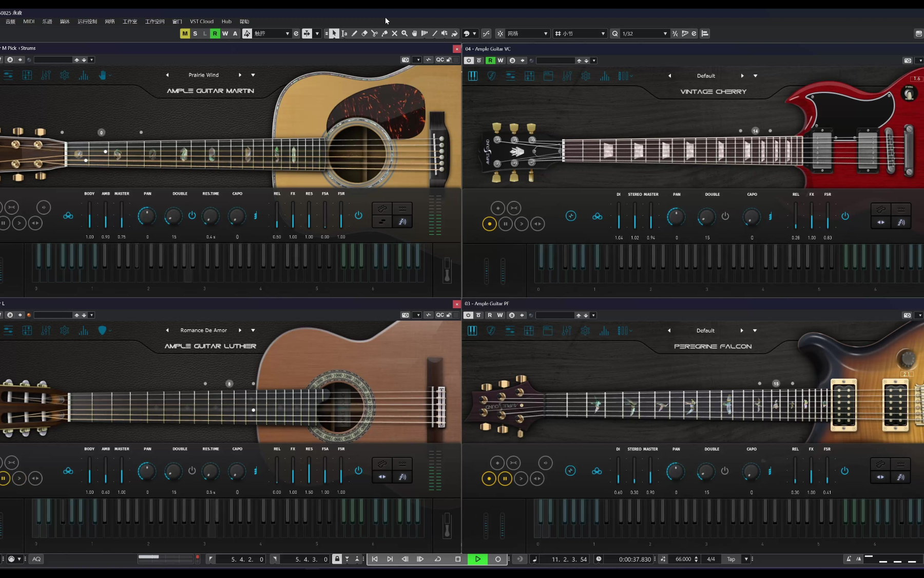This screenshot has height=578, width=924.
Task: Expand Romance De Amor preset list arrow
Action: (253, 330)
